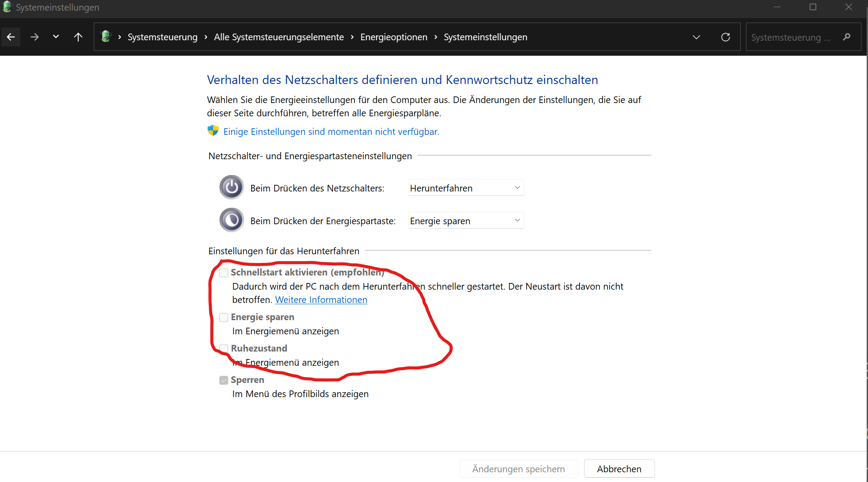Click the admin shield icon
868x482 pixels.
click(213, 131)
